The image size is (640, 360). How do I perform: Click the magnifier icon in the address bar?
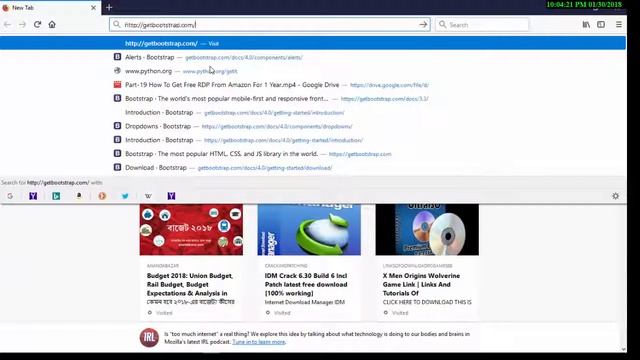coord(117,24)
